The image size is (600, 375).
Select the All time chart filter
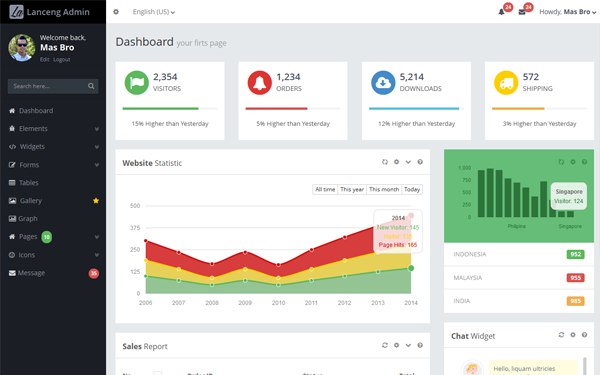325,189
